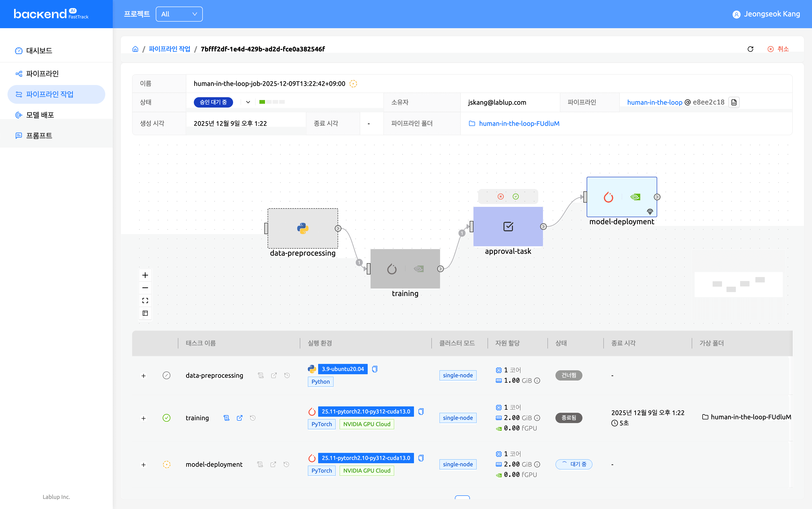
Task: Expand the data-preprocessing row
Action: [x=144, y=376]
